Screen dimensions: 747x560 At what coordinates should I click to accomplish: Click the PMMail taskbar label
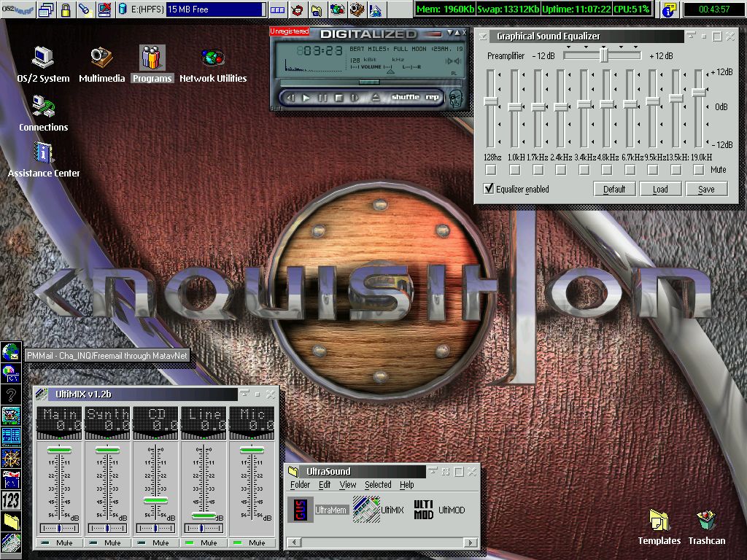[107, 356]
